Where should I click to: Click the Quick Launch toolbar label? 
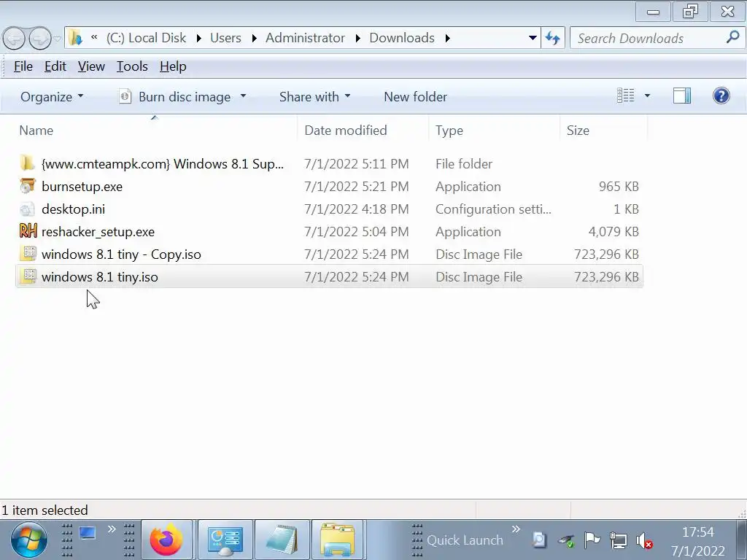[x=465, y=540]
